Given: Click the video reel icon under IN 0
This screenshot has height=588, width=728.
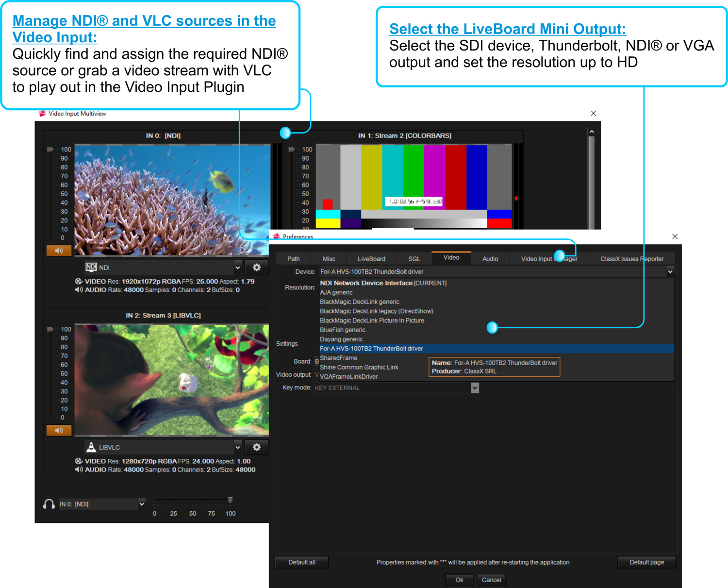Looking at the screenshot, I should click(x=78, y=282).
